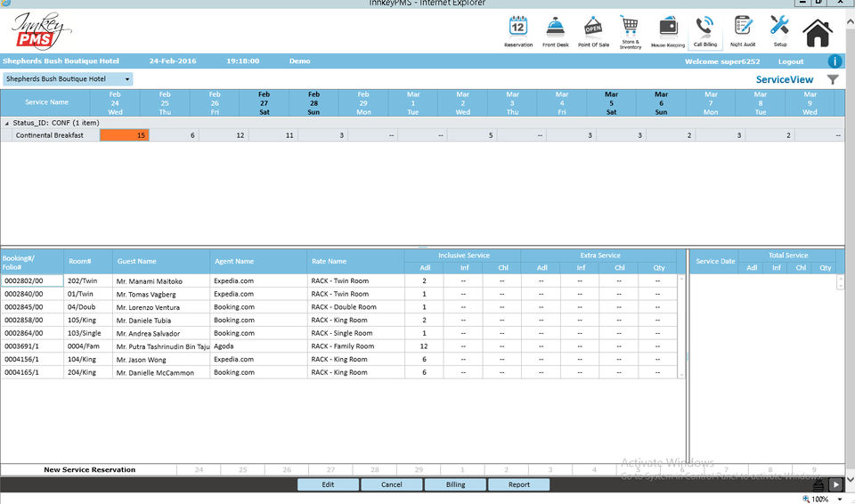Click the browser page scrollbar up arrow
Viewport: 855px width, 504px height.
(850, 22)
